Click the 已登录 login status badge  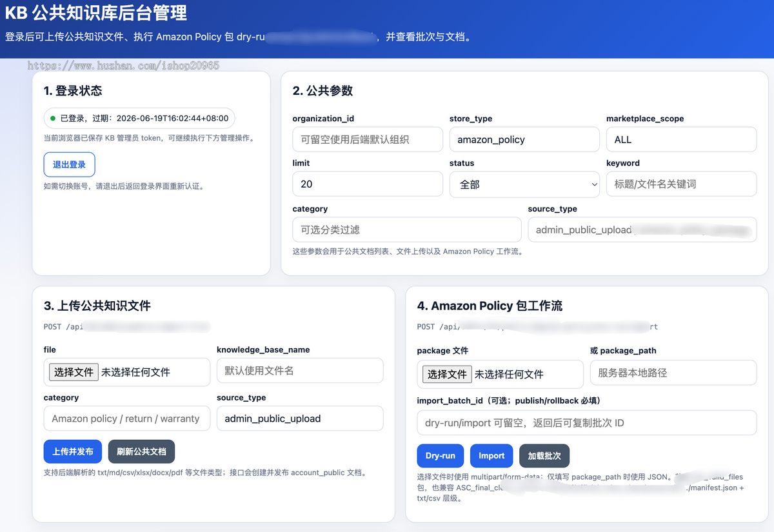[139, 119]
